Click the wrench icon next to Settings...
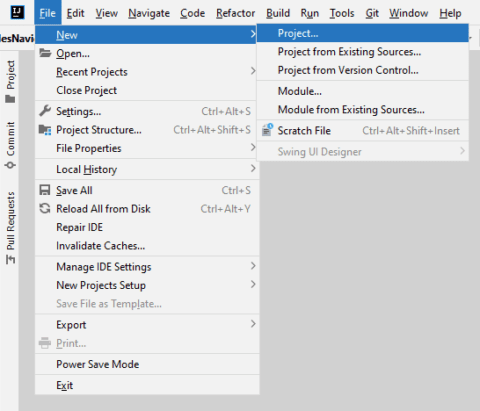The image size is (480, 411). pos(45,111)
